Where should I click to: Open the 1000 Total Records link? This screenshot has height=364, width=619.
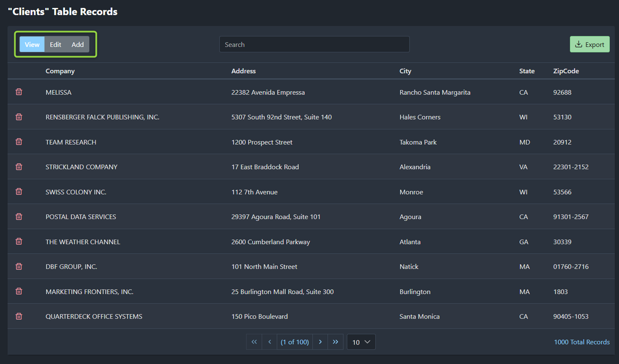click(581, 342)
